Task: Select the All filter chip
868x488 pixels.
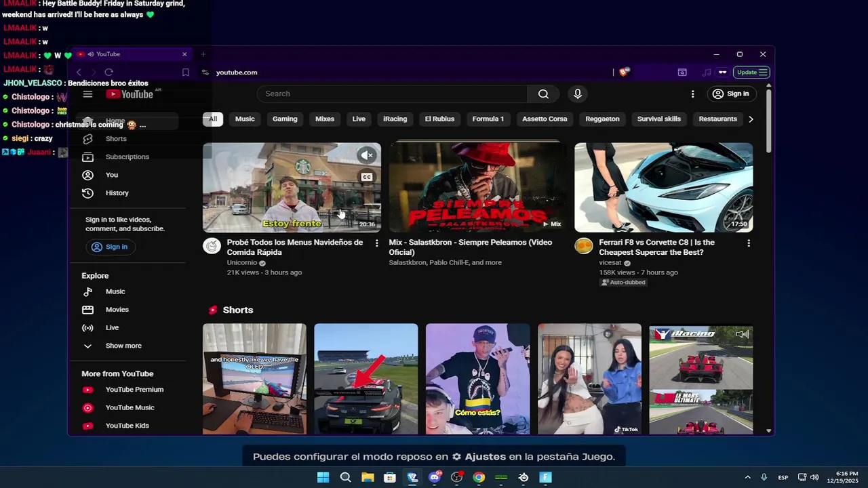Action: tap(213, 119)
